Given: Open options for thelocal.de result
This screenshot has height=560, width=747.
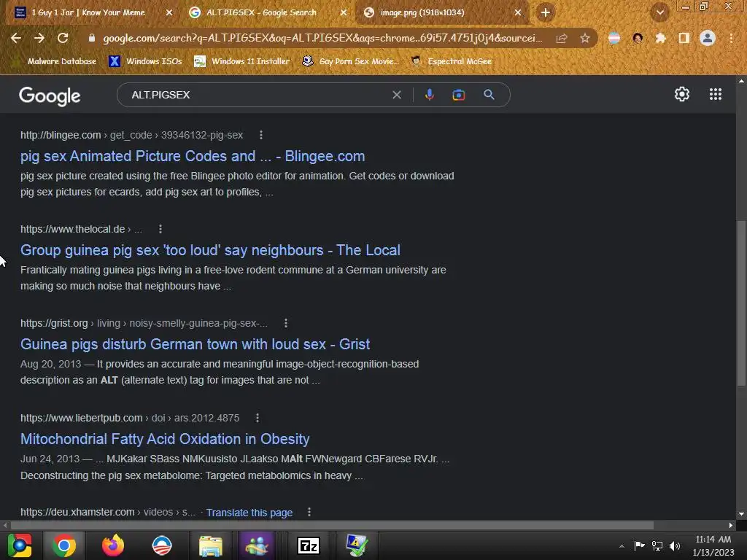Looking at the screenshot, I should (160, 229).
